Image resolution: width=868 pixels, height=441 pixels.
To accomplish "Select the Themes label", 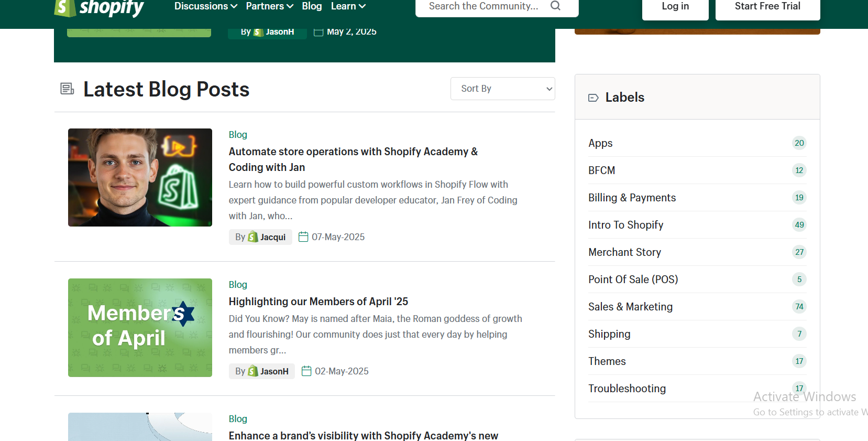I will pos(607,361).
